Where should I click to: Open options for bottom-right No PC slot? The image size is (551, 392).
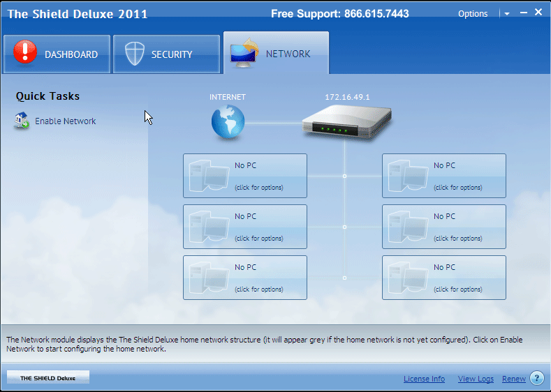[x=444, y=278]
